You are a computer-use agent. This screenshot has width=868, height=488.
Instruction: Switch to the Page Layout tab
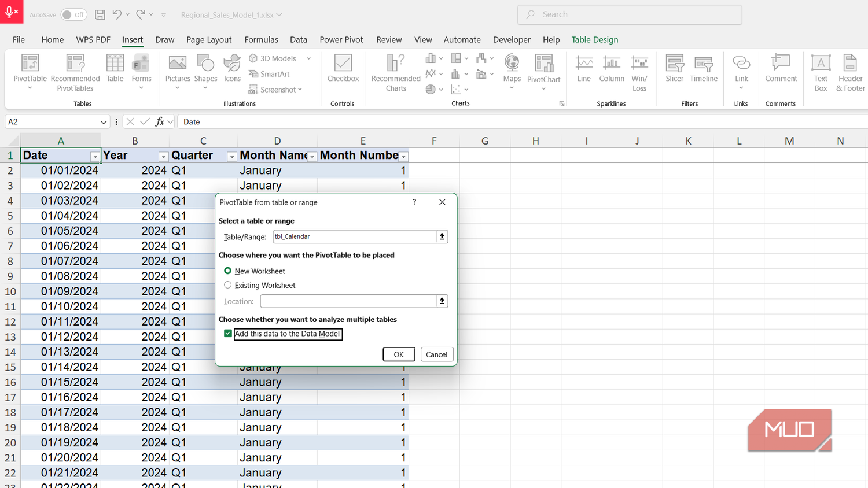tap(209, 39)
